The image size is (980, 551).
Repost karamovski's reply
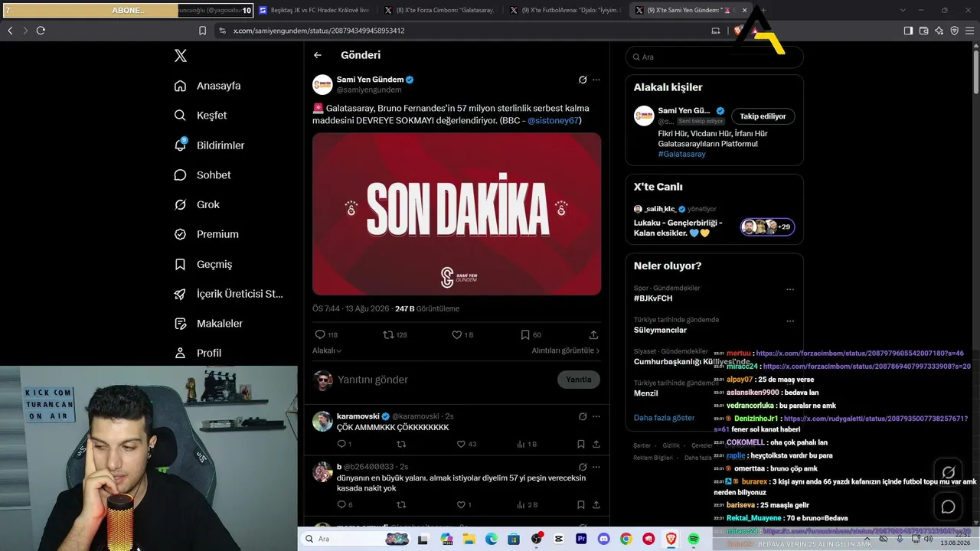click(x=400, y=444)
